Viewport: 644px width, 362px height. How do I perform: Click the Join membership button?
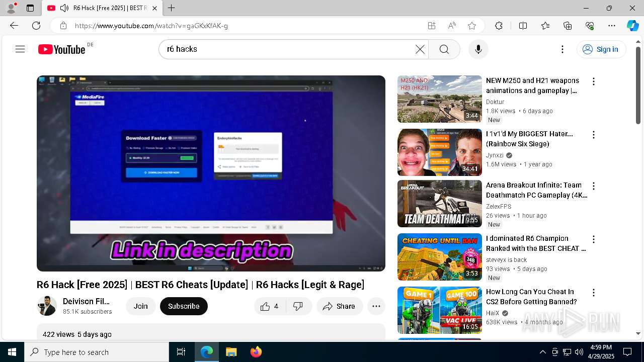tap(141, 306)
